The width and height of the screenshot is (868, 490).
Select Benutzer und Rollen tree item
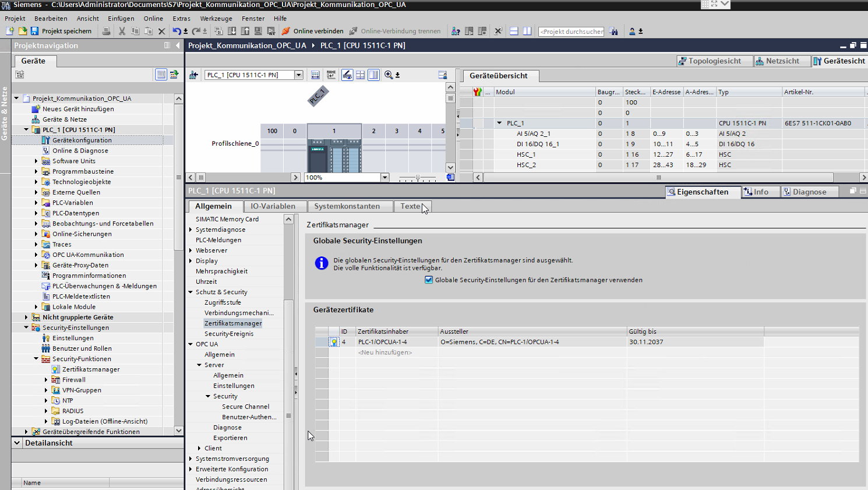(x=82, y=348)
